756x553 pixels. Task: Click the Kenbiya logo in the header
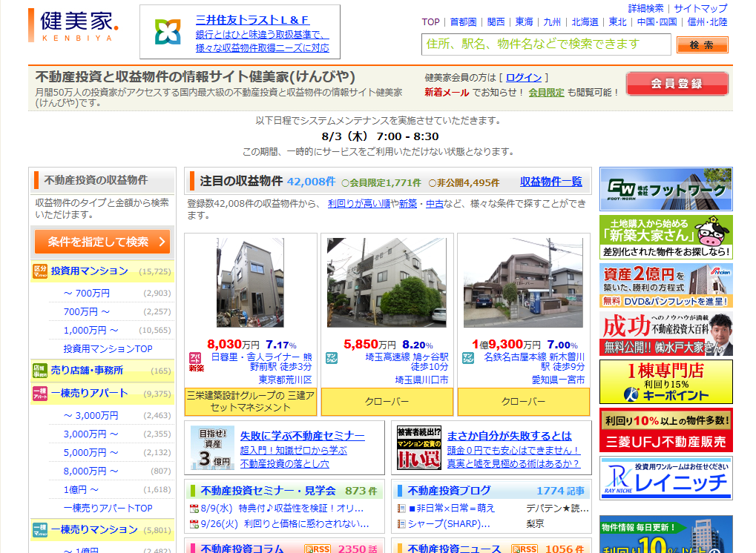click(x=73, y=25)
